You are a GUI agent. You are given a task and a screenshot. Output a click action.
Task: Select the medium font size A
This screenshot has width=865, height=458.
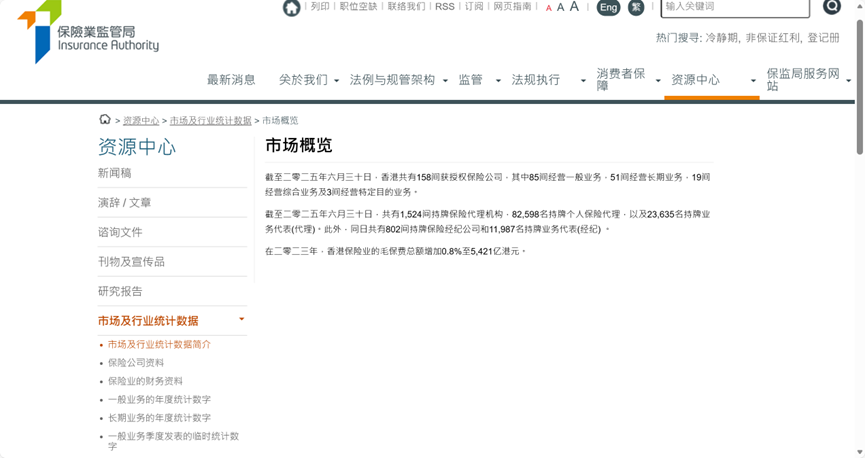pos(560,8)
